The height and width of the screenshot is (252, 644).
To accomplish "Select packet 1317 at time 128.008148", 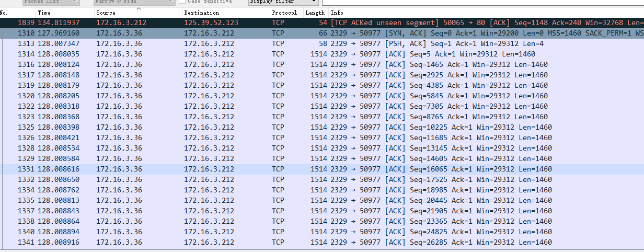I will (x=322, y=75).
